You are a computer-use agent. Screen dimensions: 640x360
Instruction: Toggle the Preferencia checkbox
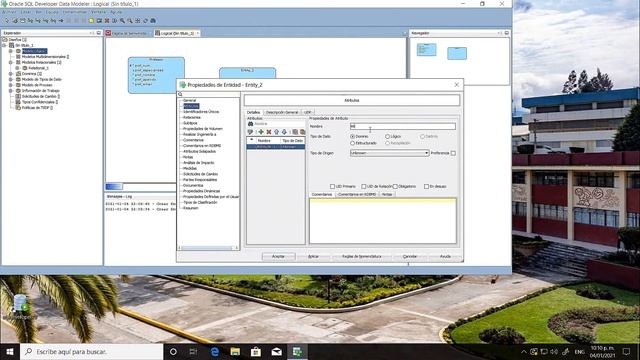click(x=453, y=153)
